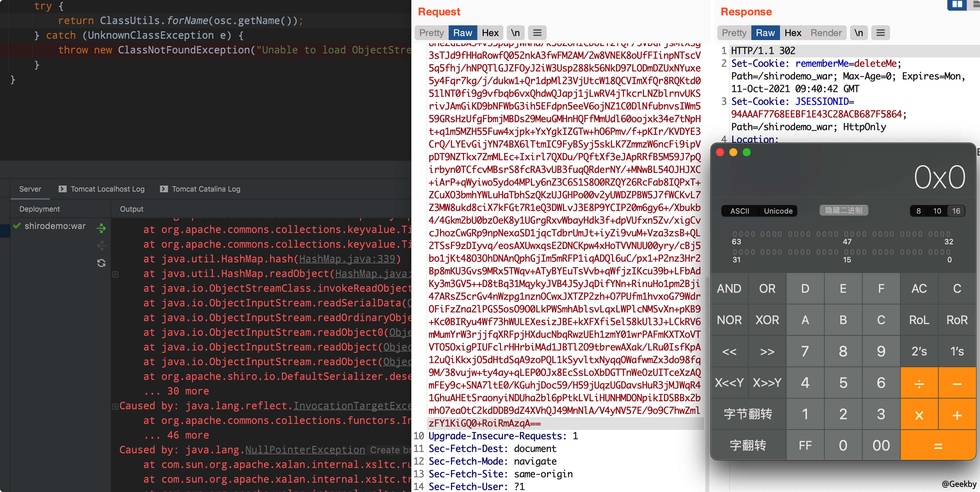This screenshot has height=492, width=980.
Task: Click the redeploy arrow icon beside shirodemo:war
Action: (101, 228)
